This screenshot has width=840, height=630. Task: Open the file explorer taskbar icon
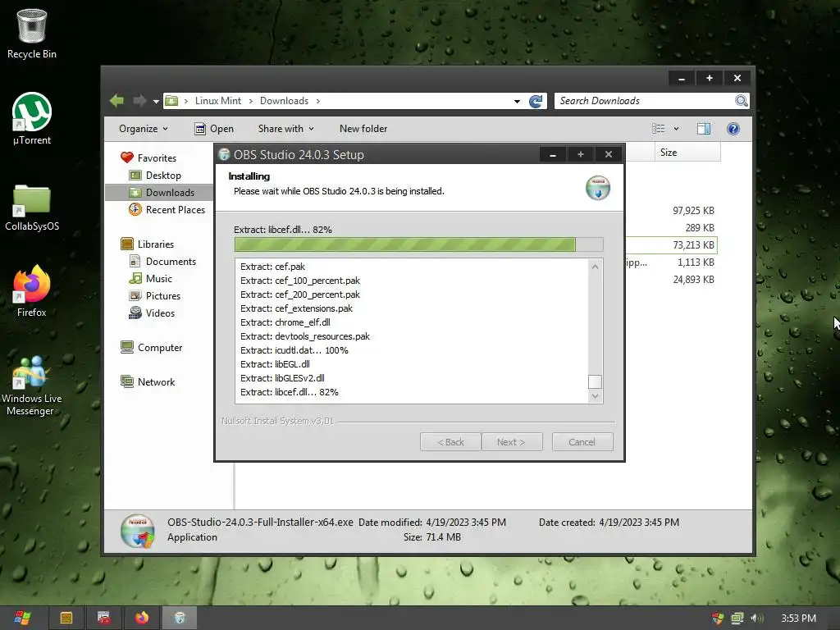point(66,618)
